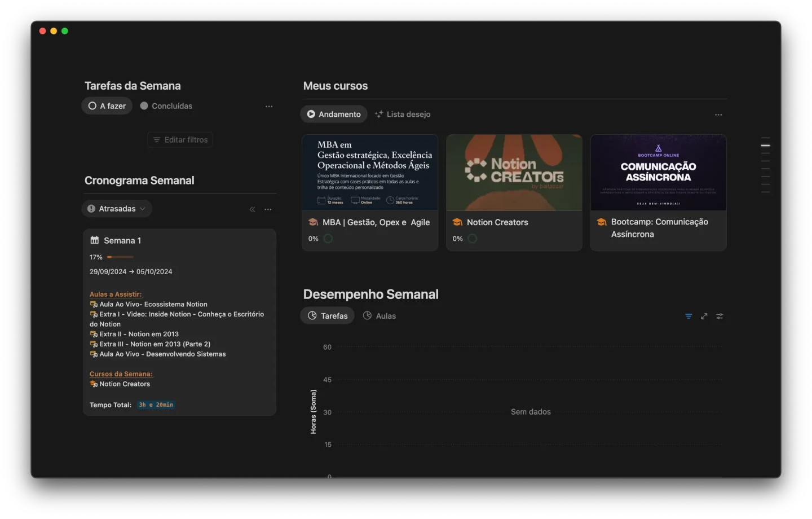Click the calendar icon beside Semana 1
Image resolution: width=812 pixels, height=519 pixels.
[x=94, y=240]
